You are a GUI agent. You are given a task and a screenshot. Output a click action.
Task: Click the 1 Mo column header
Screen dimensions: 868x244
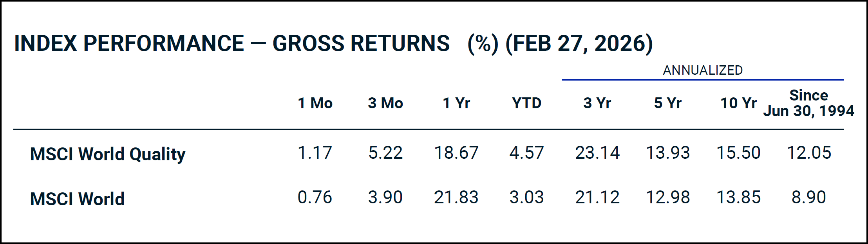tap(315, 103)
